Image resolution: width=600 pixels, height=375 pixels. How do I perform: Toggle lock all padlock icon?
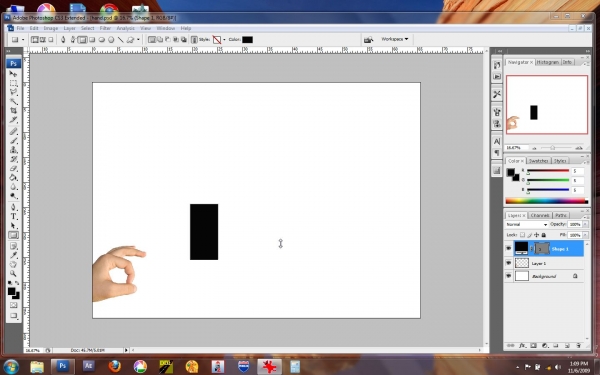coord(543,235)
